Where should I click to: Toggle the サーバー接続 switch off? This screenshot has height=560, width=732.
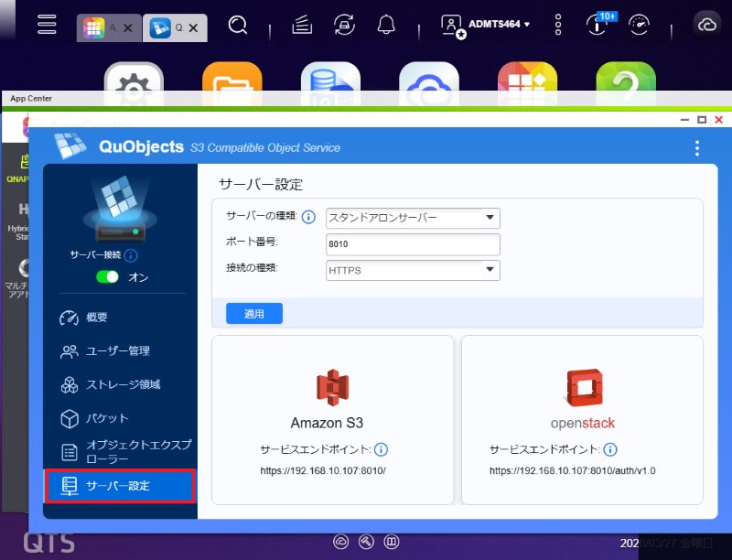tap(108, 276)
